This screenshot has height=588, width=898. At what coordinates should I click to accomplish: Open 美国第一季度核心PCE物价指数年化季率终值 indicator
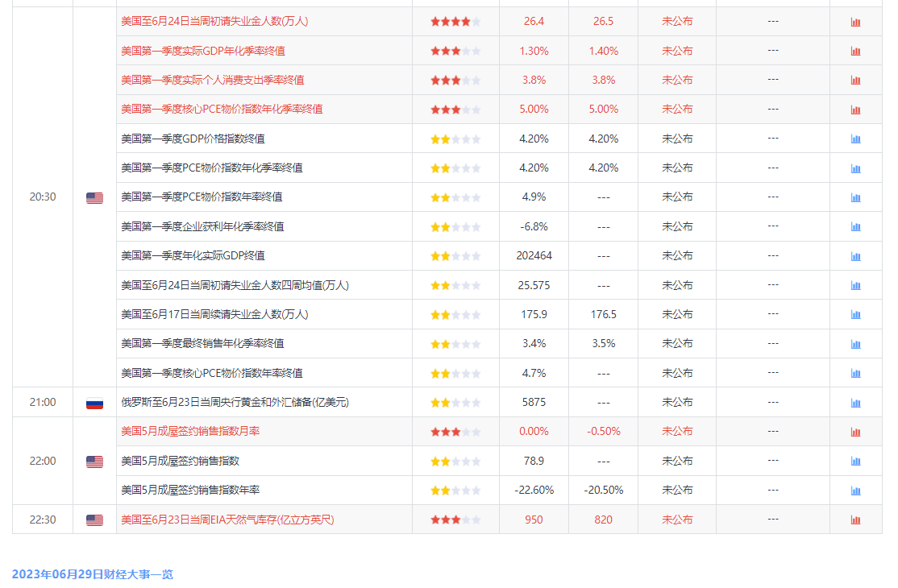[x=222, y=110]
